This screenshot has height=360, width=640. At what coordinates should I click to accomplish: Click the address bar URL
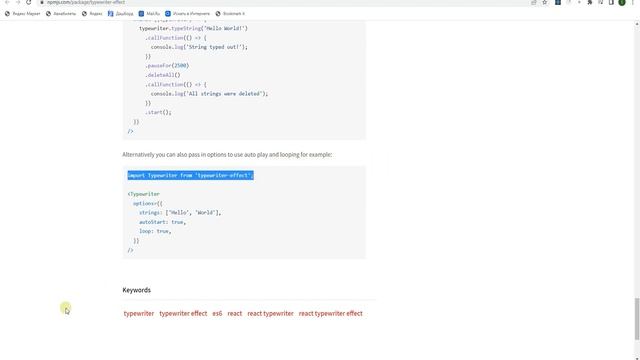tap(86, 2)
